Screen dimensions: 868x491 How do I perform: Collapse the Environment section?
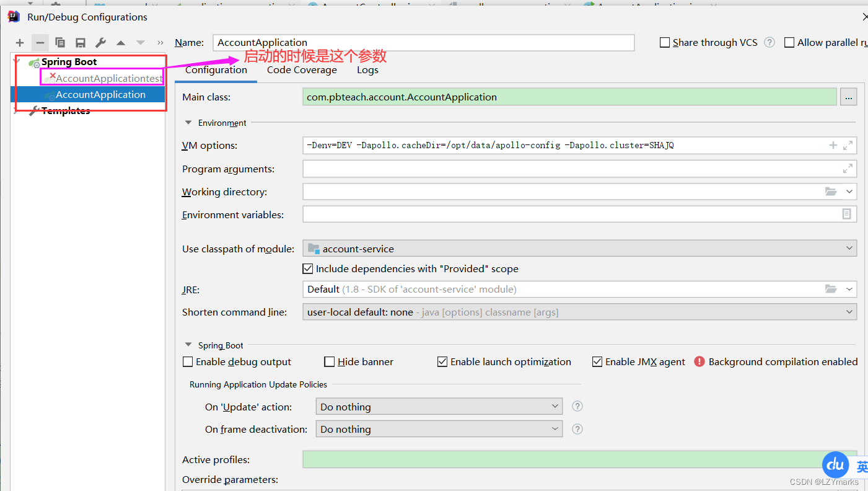(x=188, y=123)
